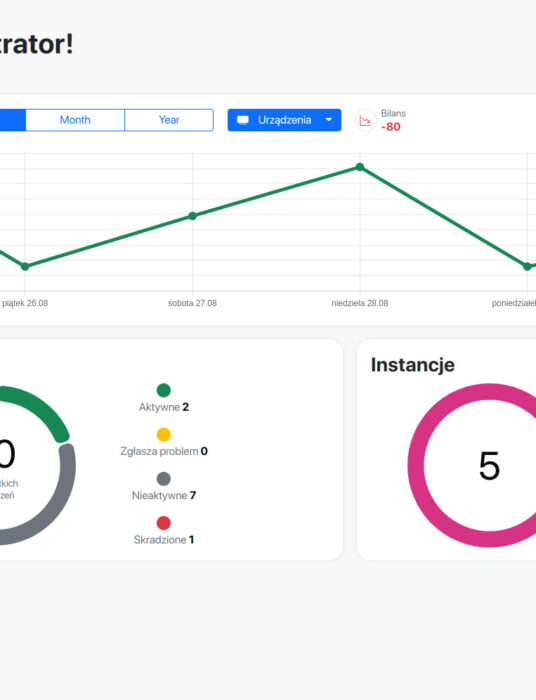Image resolution: width=536 pixels, height=700 pixels.
Task: Click the Bilans -80 value
Action: (391, 127)
